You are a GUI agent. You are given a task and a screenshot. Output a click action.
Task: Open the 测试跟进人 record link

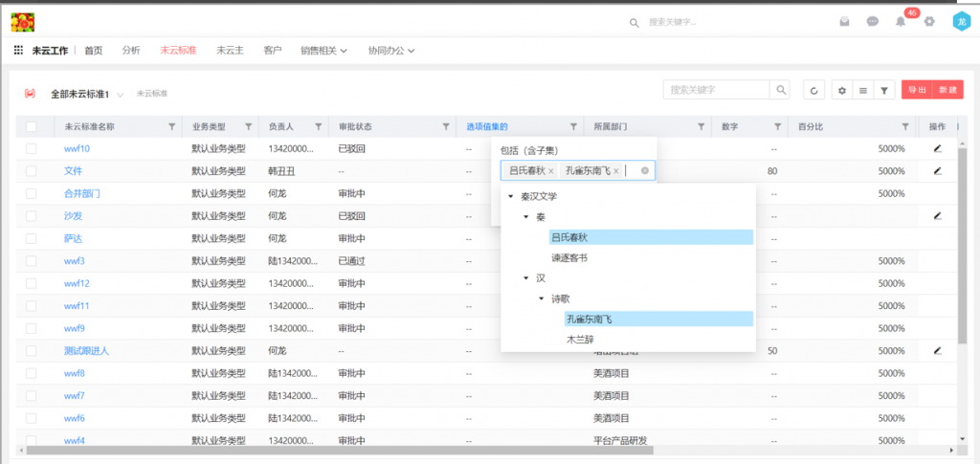click(86, 351)
